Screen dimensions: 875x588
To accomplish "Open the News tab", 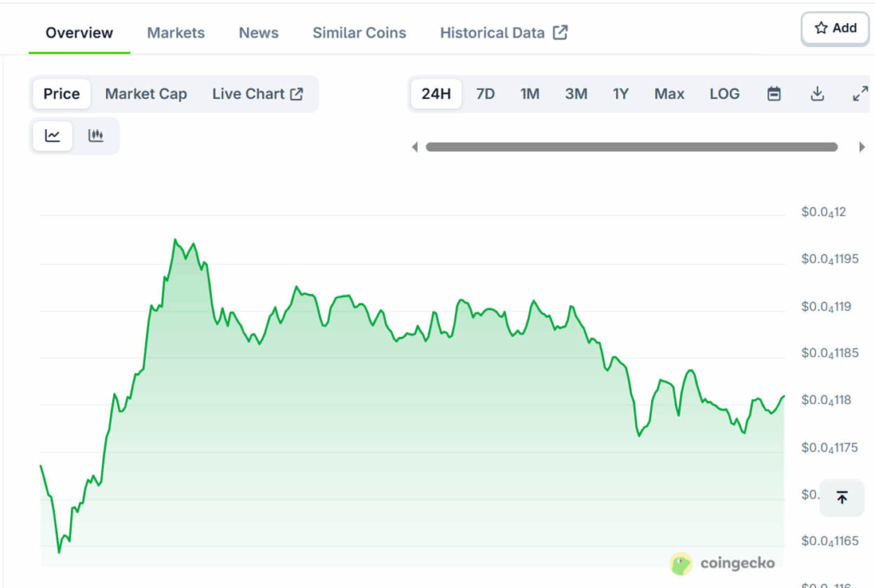I will 258,33.
